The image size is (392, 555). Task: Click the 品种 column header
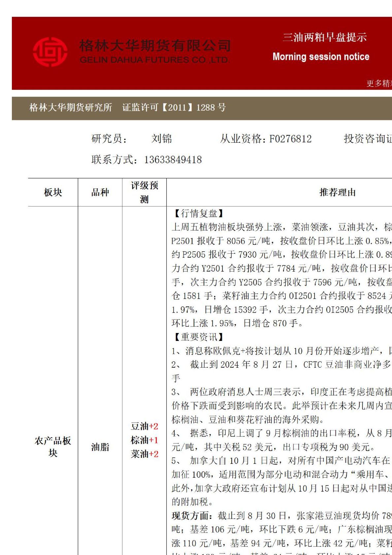[100, 192]
